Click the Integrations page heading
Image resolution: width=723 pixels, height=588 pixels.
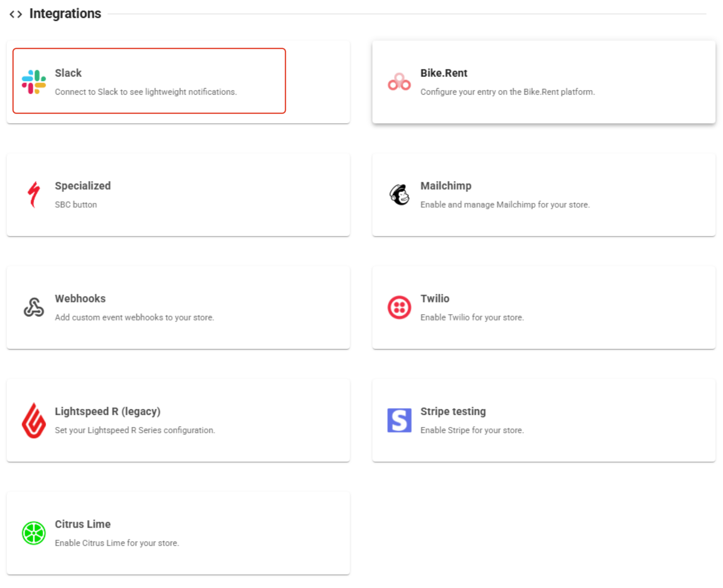coord(65,14)
